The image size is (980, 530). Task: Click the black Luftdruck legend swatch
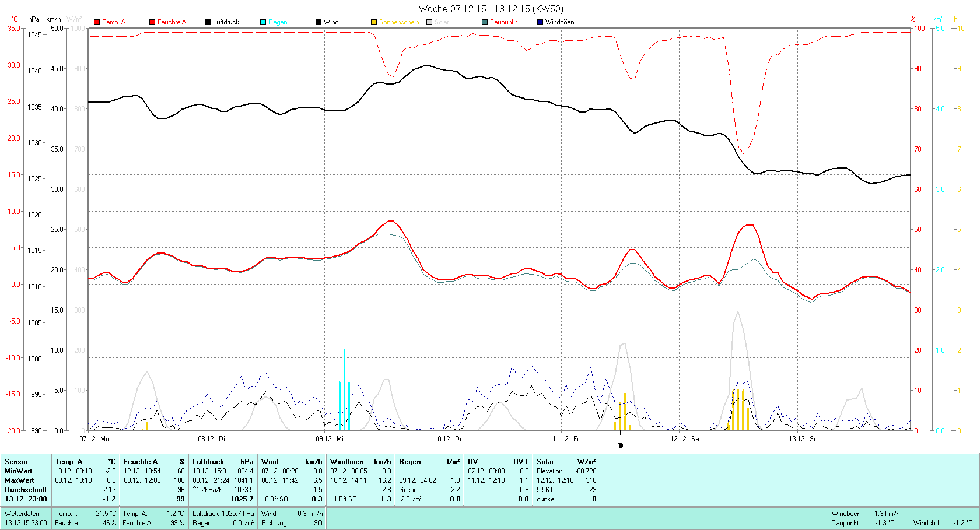tap(208, 22)
